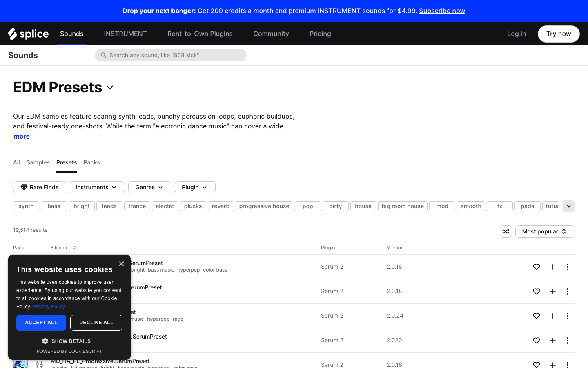Viewport: 588px width, 368px height.
Task: Open the EDM Presets title dropdown
Action: pos(110,88)
